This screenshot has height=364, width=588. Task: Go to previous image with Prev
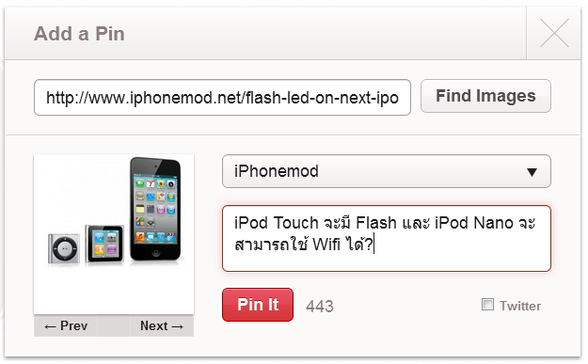coord(66,325)
